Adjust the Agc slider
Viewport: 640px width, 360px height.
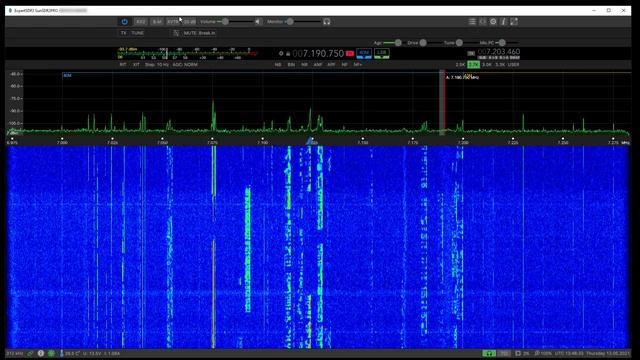tap(393, 42)
